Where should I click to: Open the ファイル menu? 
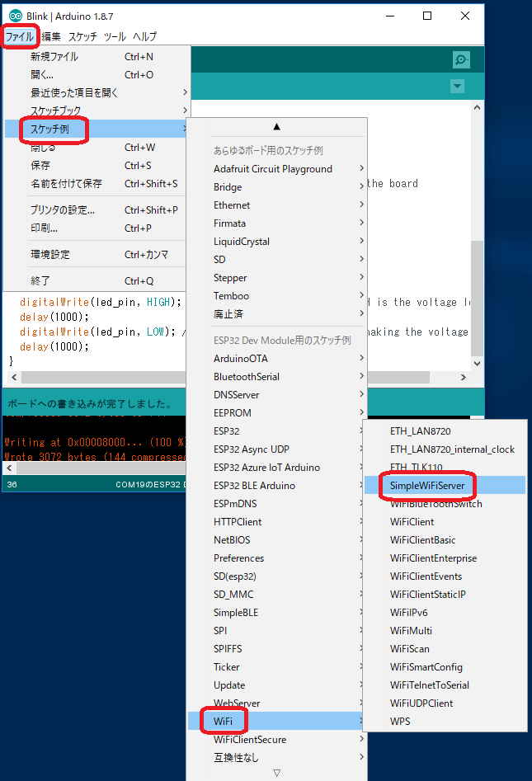tap(20, 36)
